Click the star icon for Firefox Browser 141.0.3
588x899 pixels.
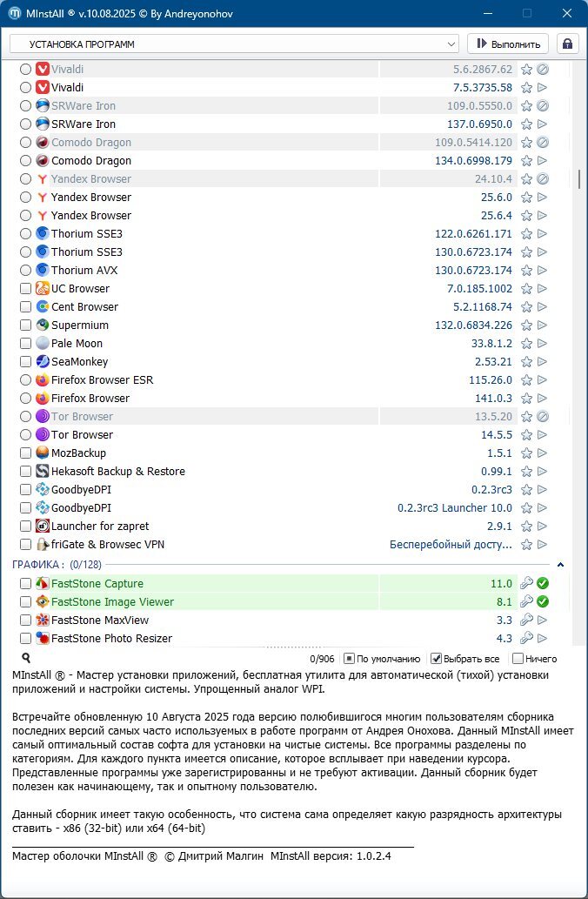coord(526,399)
